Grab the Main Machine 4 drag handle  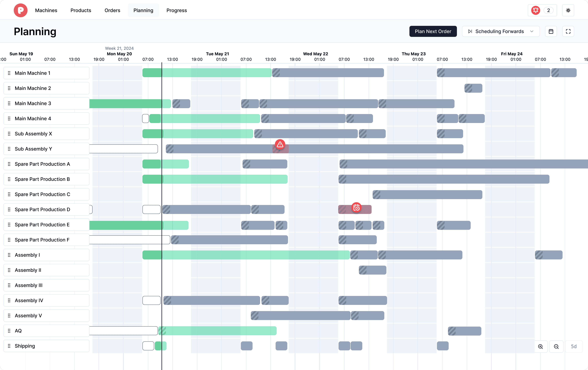(9, 119)
